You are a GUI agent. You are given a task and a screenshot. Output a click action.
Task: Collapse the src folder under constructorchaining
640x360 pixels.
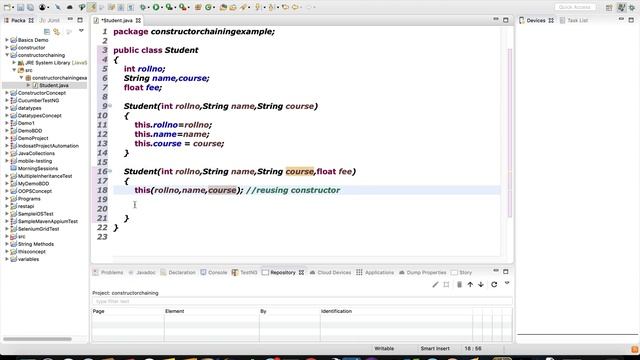[14, 70]
